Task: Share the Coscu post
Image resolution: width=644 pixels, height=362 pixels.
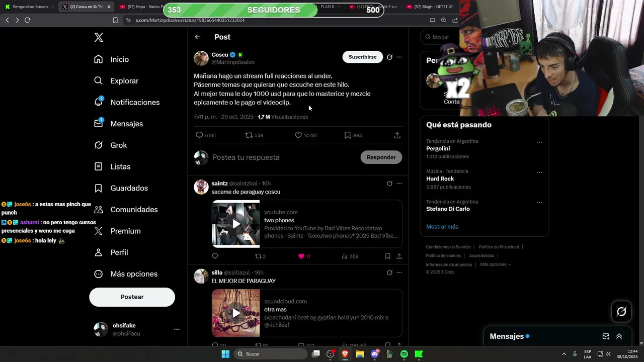Action: tap(397, 135)
